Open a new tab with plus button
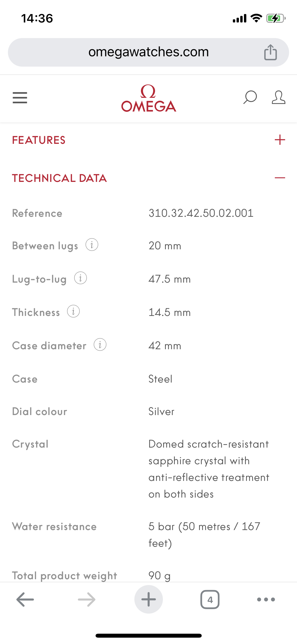 click(149, 599)
